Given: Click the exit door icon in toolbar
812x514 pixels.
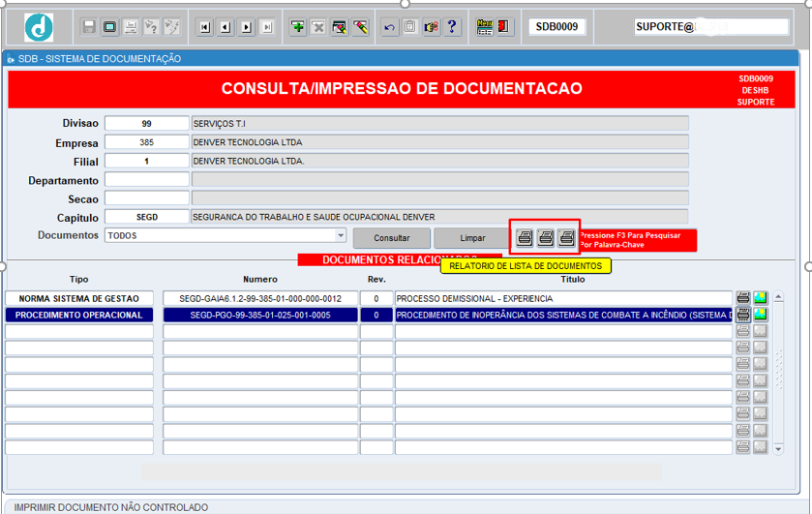Looking at the screenshot, I should (x=505, y=27).
